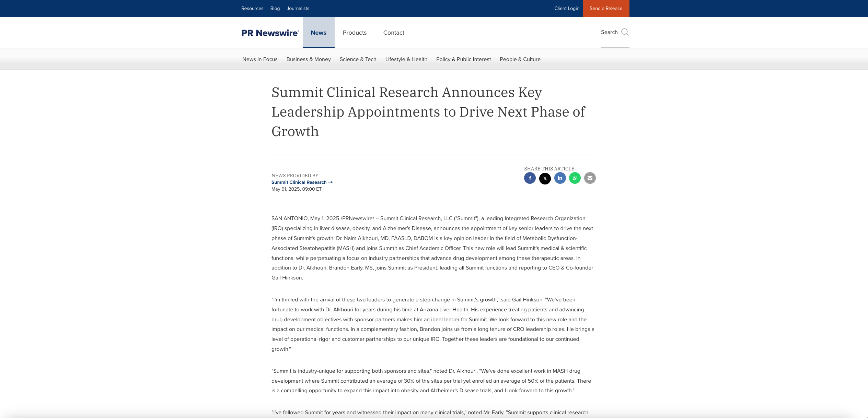Share article on X (Twitter)
The width and height of the screenshot is (868, 418).
[x=545, y=178]
